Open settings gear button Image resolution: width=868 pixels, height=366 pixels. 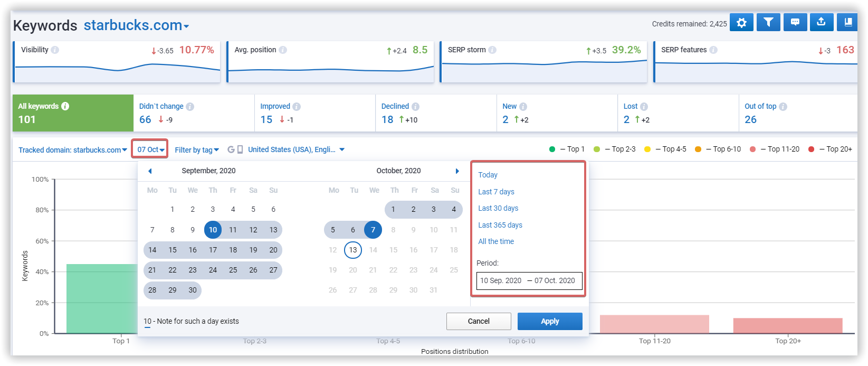tap(741, 22)
